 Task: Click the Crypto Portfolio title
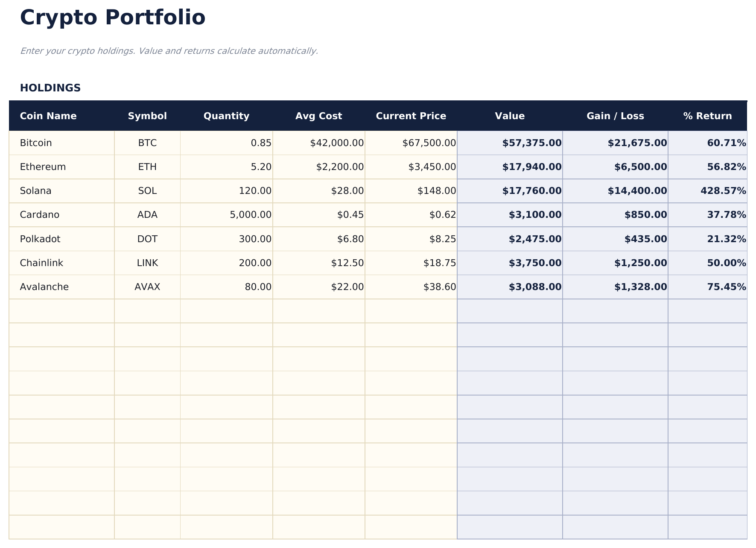[112, 18]
